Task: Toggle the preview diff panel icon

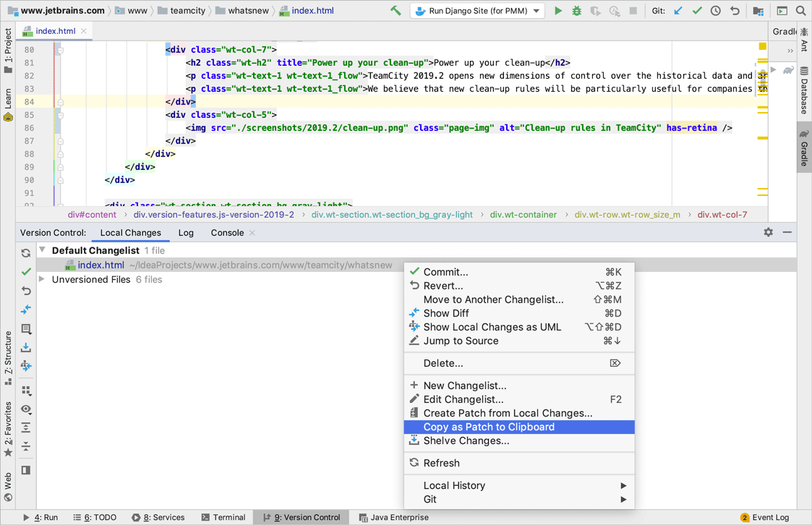Action: click(x=26, y=470)
